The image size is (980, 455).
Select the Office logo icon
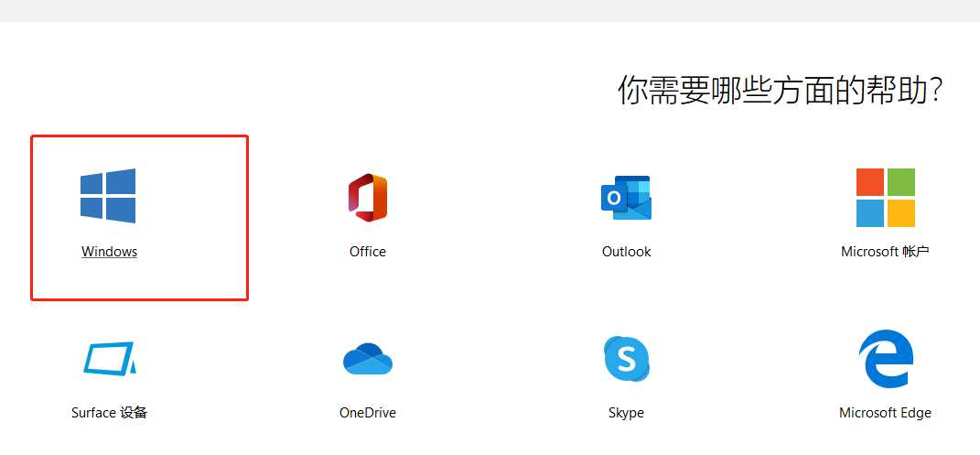(x=368, y=197)
